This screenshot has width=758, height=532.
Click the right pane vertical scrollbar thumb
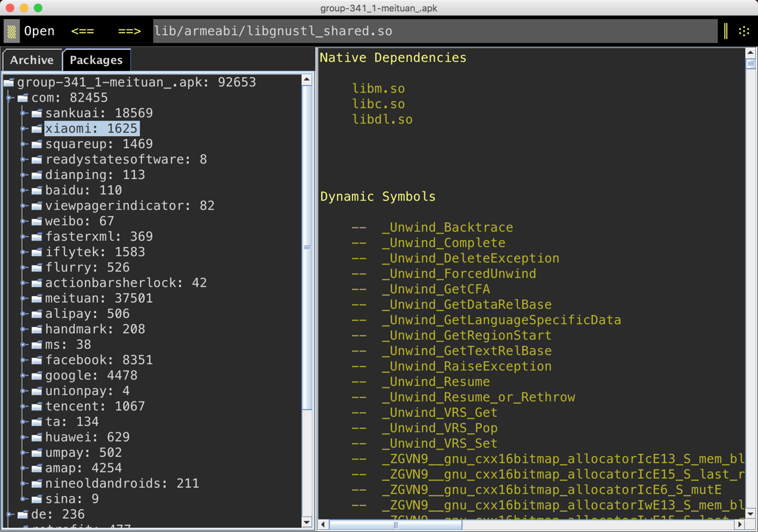point(750,64)
